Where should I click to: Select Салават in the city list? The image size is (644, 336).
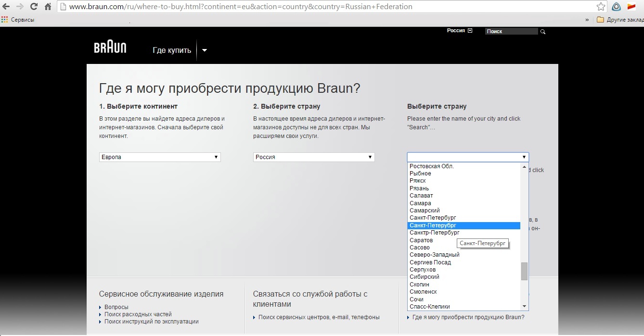(x=464, y=196)
